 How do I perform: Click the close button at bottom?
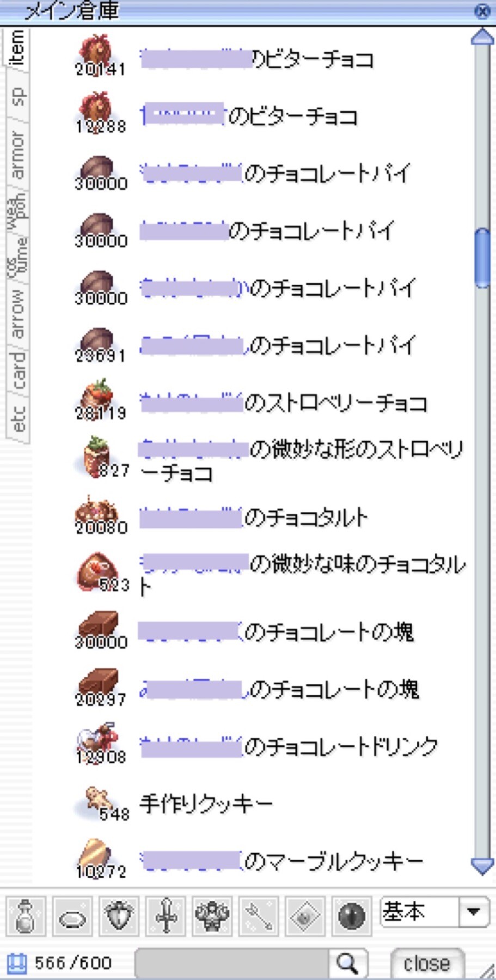pos(427,964)
